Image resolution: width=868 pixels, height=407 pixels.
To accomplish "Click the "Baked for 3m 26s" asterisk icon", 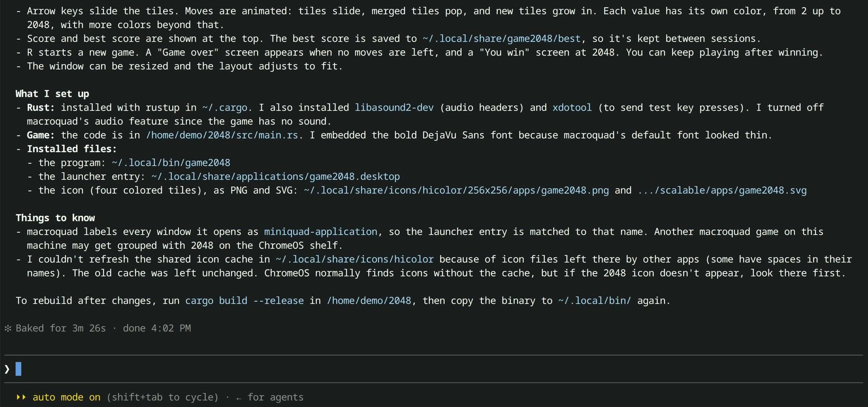I will pyautogui.click(x=8, y=328).
